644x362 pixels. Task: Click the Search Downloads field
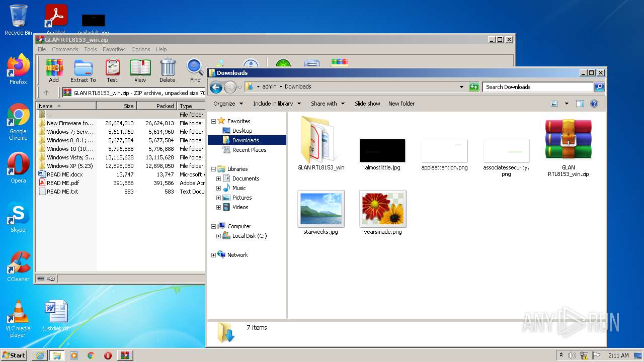538,87
